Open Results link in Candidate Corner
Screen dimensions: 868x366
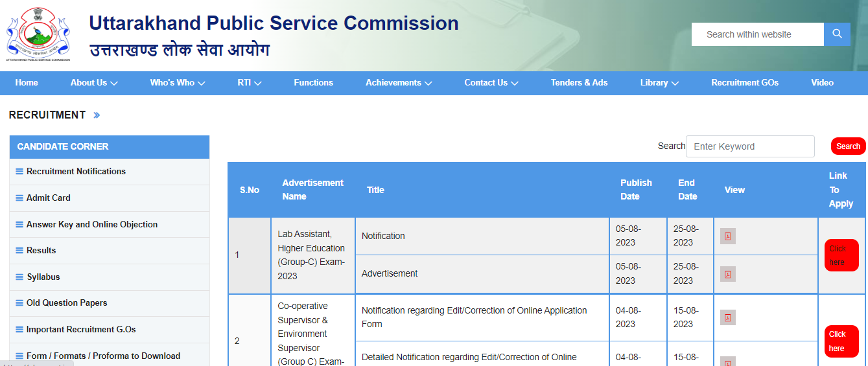pos(41,251)
